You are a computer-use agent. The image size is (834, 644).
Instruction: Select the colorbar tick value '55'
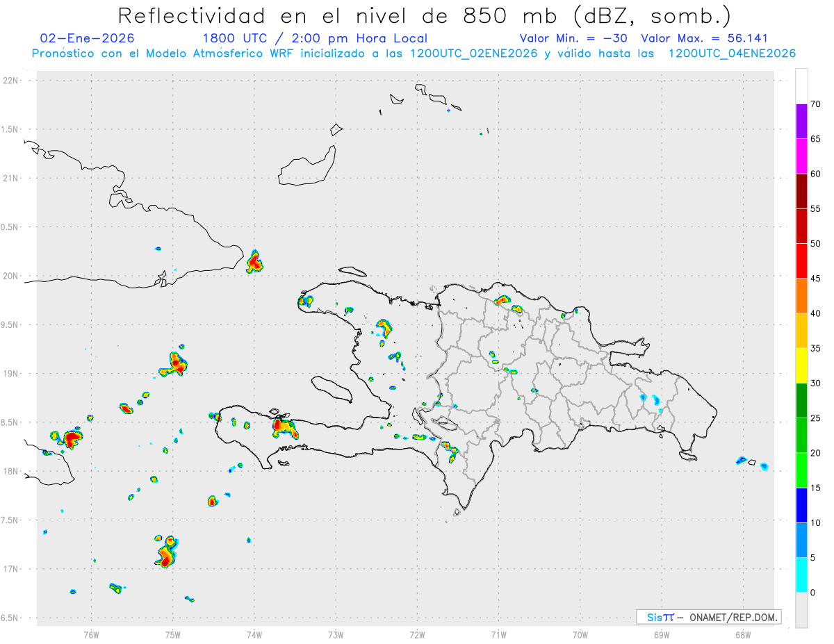pyautogui.click(x=816, y=209)
